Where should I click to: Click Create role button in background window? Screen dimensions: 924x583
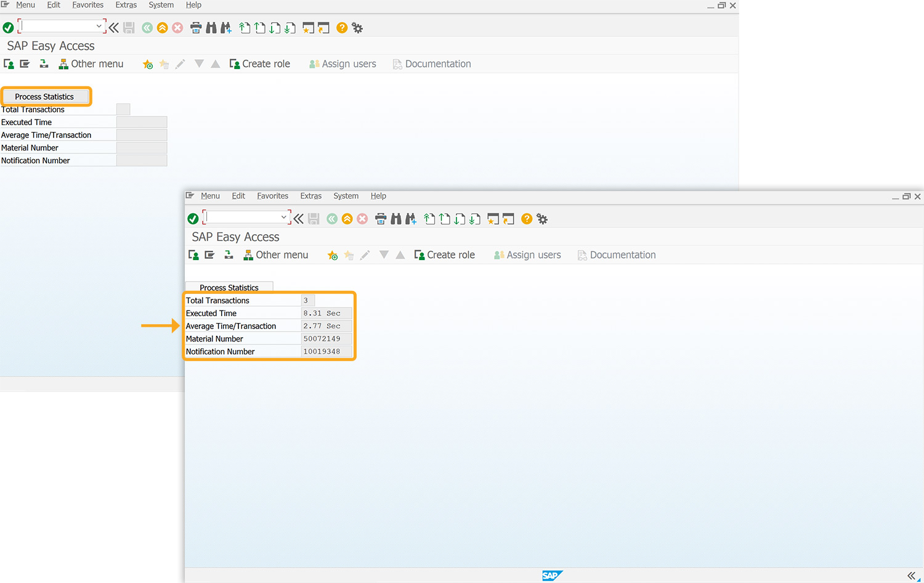coord(260,64)
